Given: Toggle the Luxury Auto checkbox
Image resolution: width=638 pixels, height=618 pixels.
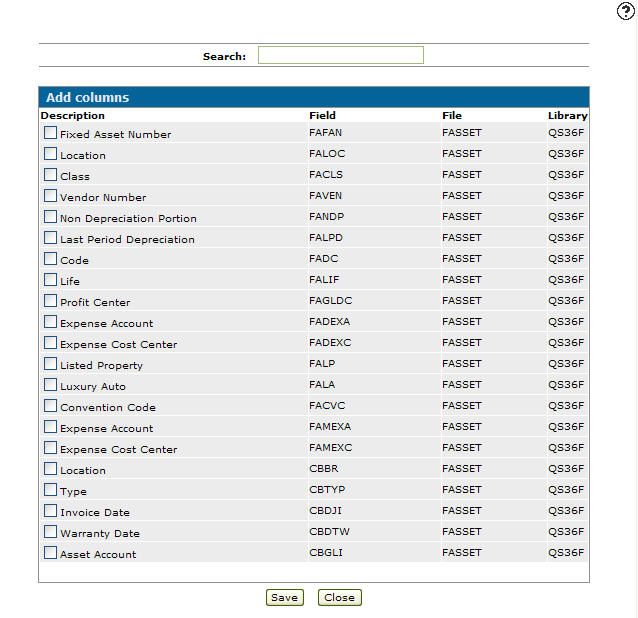Looking at the screenshot, I should (x=50, y=385).
